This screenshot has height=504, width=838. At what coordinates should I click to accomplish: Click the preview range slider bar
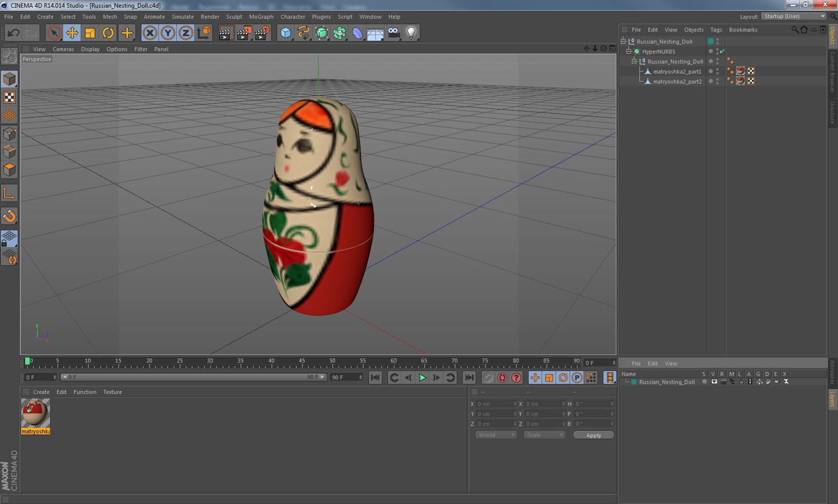tap(194, 377)
